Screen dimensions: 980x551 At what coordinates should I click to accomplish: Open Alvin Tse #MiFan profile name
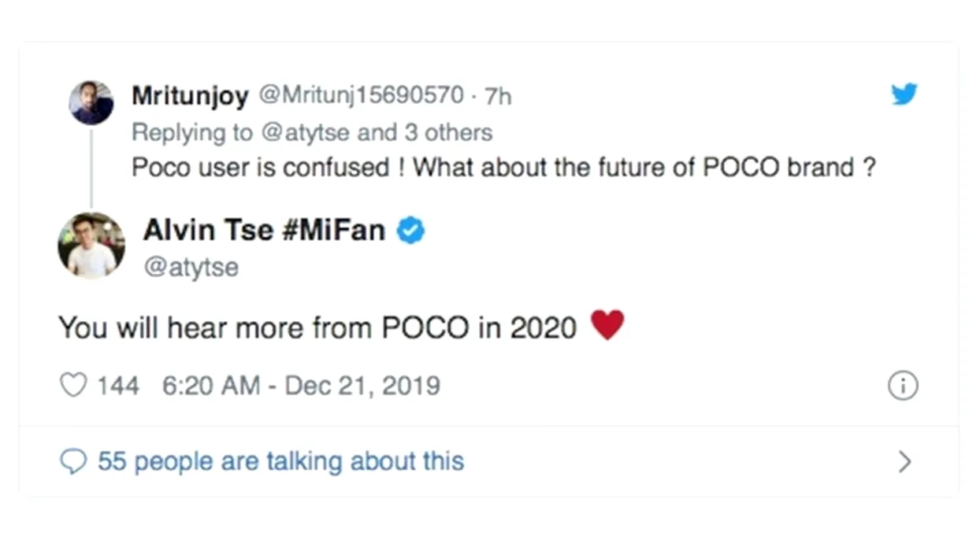click(x=264, y=230)
